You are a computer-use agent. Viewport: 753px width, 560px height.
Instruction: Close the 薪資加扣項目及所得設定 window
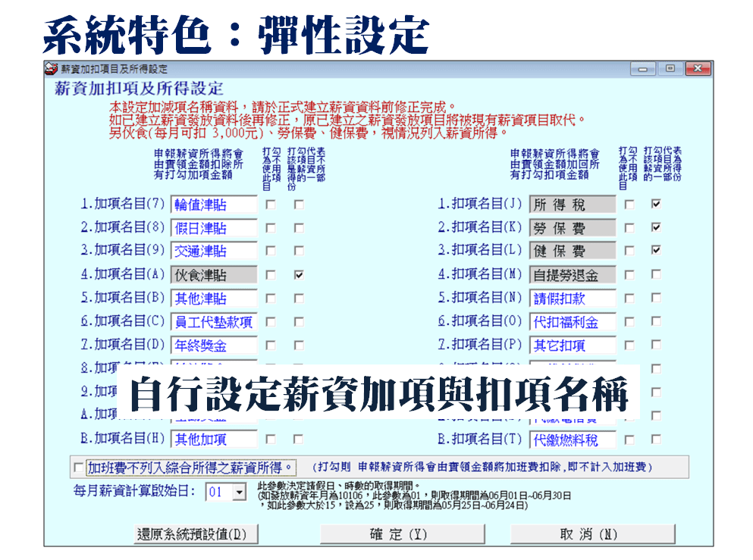[x=698, y=69]
